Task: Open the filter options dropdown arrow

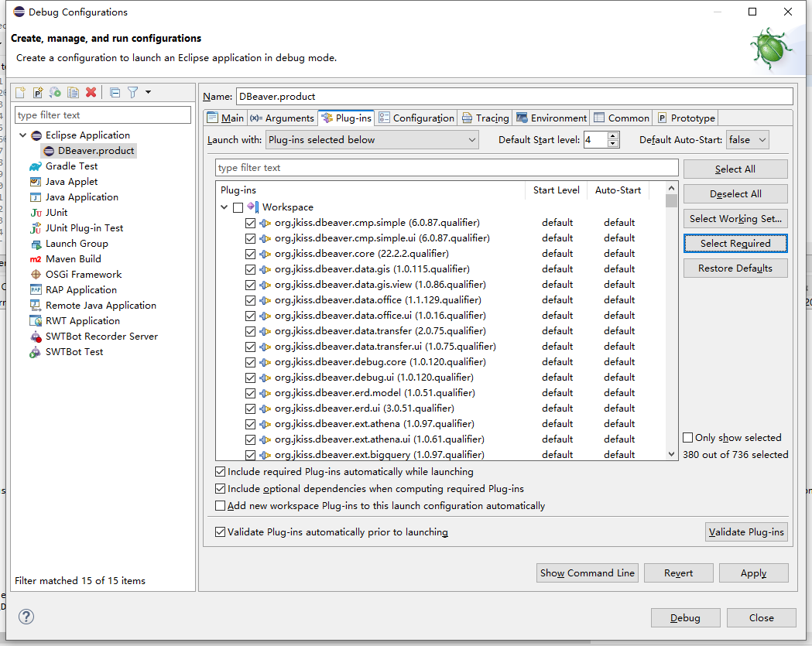Action: tap(148, 92)
